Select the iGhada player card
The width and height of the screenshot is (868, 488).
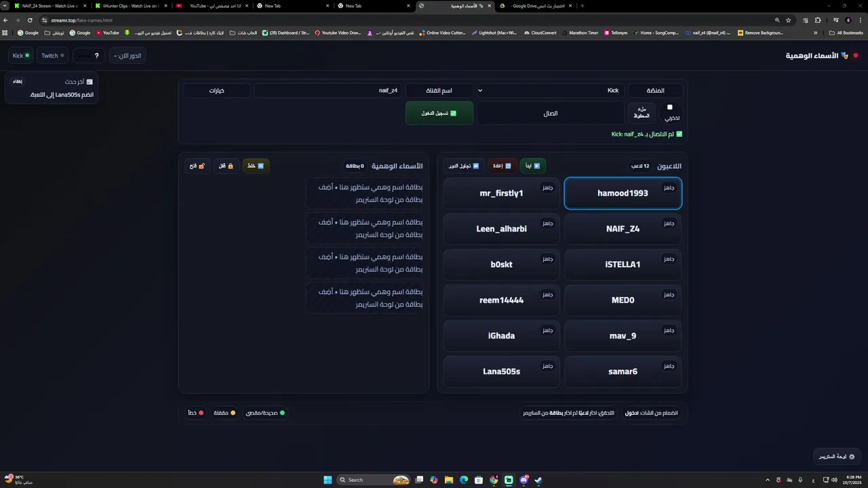point(501,335)
